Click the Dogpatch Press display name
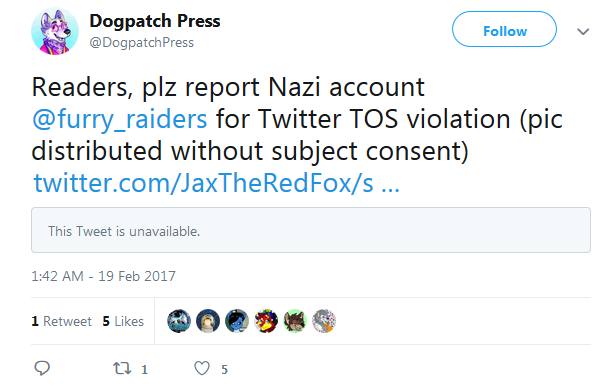The width and height of the screenshot is (614, 388). coord(155,20)
